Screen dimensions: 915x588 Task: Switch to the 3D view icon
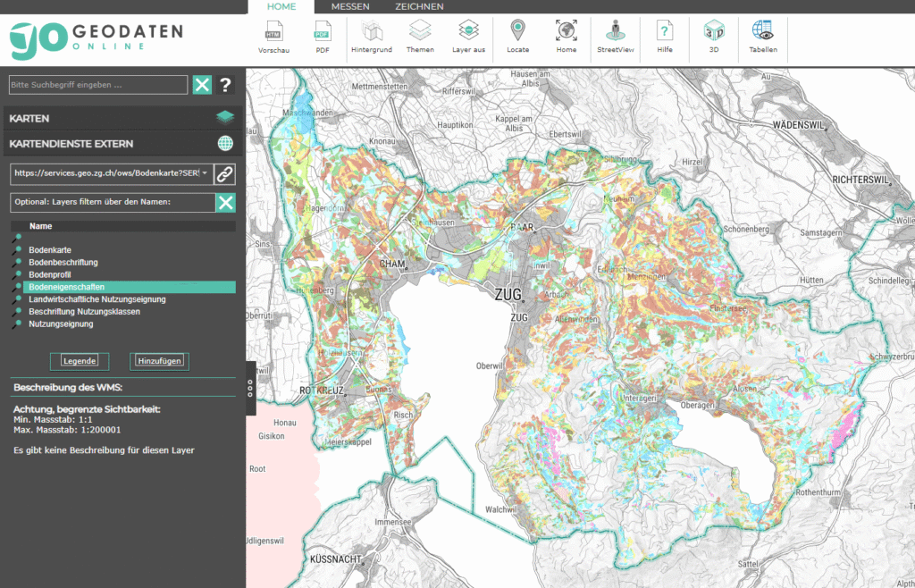click(713, 34)
